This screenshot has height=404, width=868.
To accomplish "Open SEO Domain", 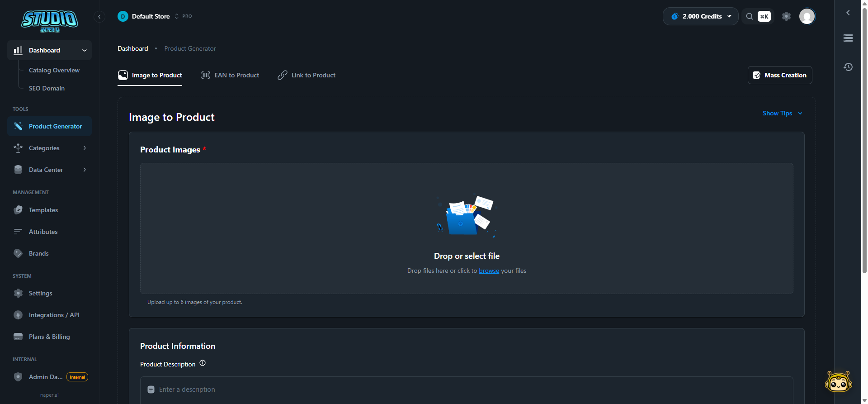I will (47, 88).
